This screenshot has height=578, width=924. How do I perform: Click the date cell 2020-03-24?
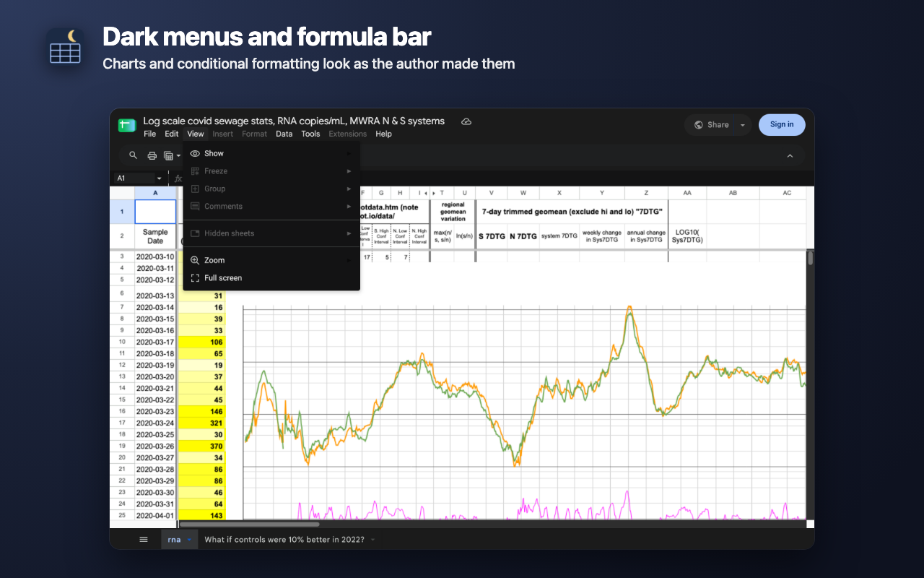coord(155,423)
